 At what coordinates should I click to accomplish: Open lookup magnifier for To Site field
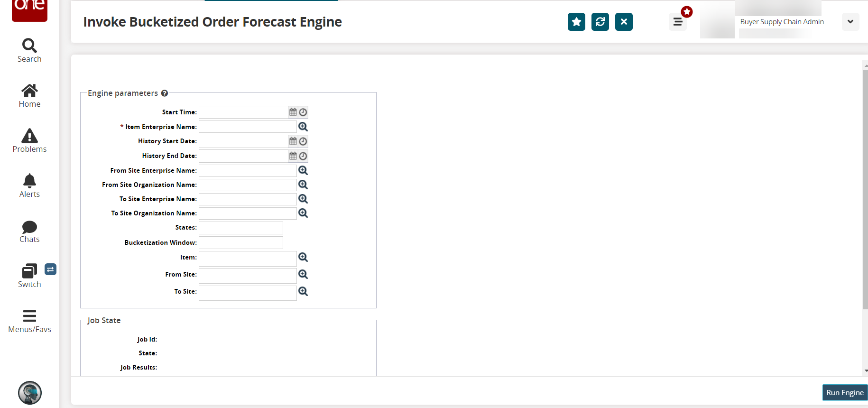pyautogui.click(x=303, y=291)
